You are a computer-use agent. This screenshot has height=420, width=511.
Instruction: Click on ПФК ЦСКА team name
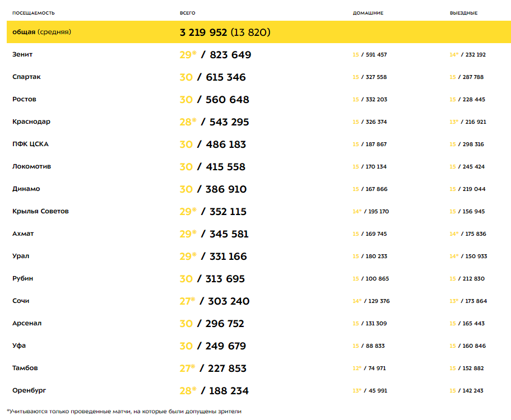click(x=30, y=144)
